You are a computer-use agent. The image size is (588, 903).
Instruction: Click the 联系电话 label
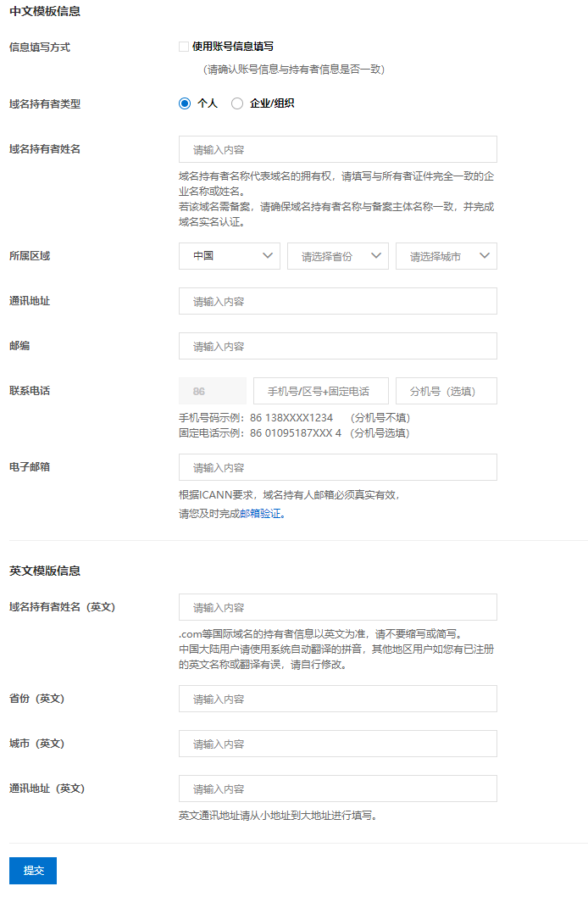coord(30,391)
